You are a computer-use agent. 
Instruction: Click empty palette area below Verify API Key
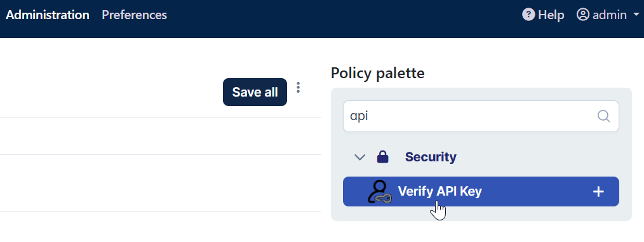tap(481, 213)
